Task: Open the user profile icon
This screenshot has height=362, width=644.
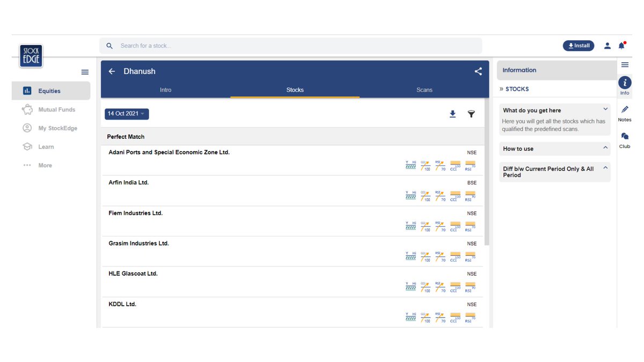Action: click(x=608, y=46)
